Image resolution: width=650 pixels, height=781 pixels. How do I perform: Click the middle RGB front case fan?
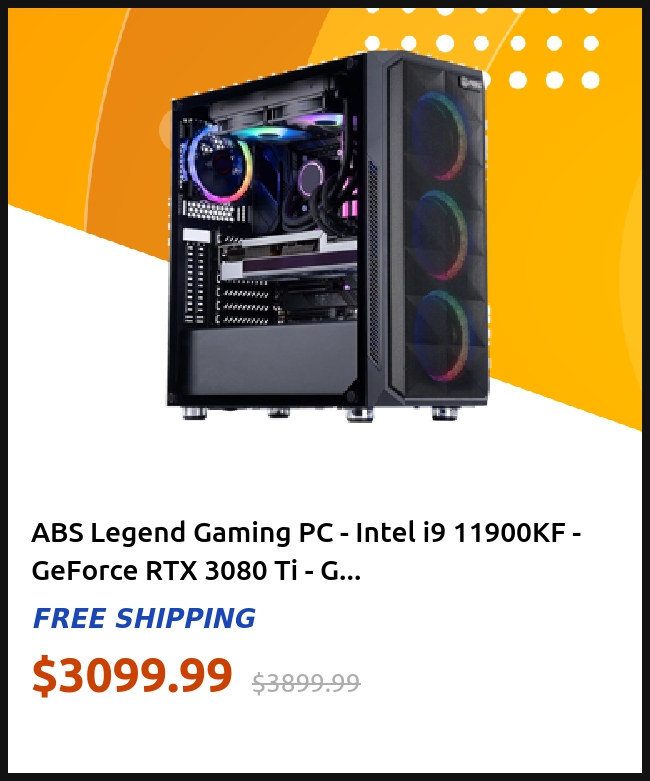(x=441, y=235)
